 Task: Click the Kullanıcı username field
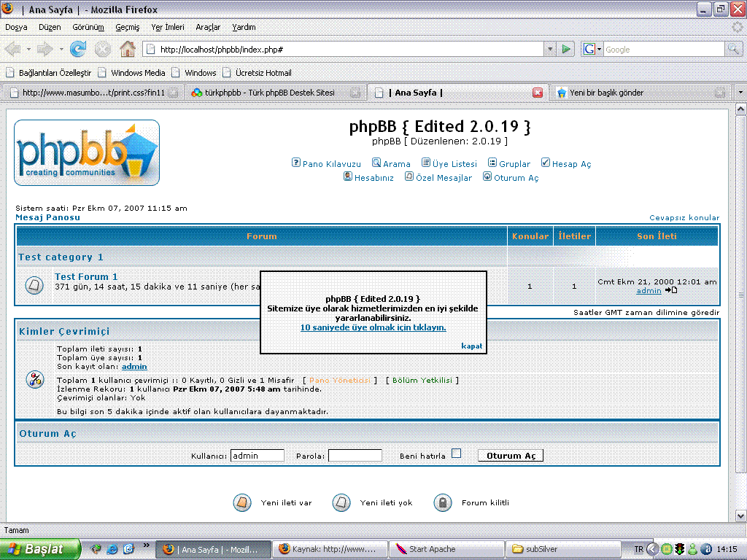(x=258, y=456)
